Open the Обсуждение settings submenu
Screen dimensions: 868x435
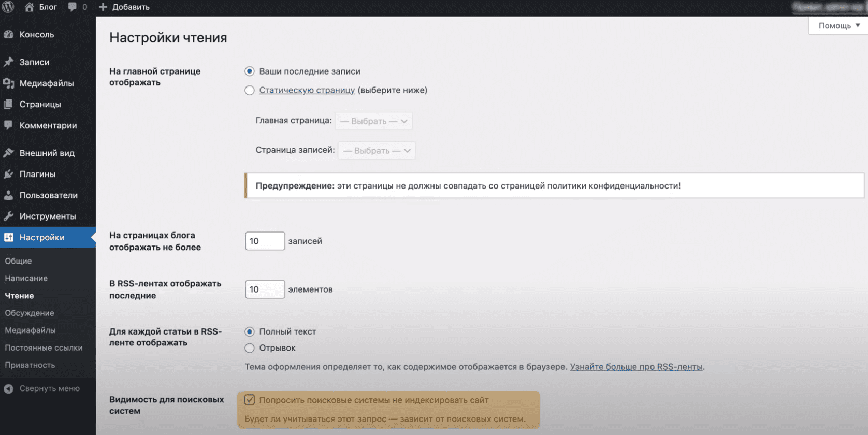[x=30, y=313]
